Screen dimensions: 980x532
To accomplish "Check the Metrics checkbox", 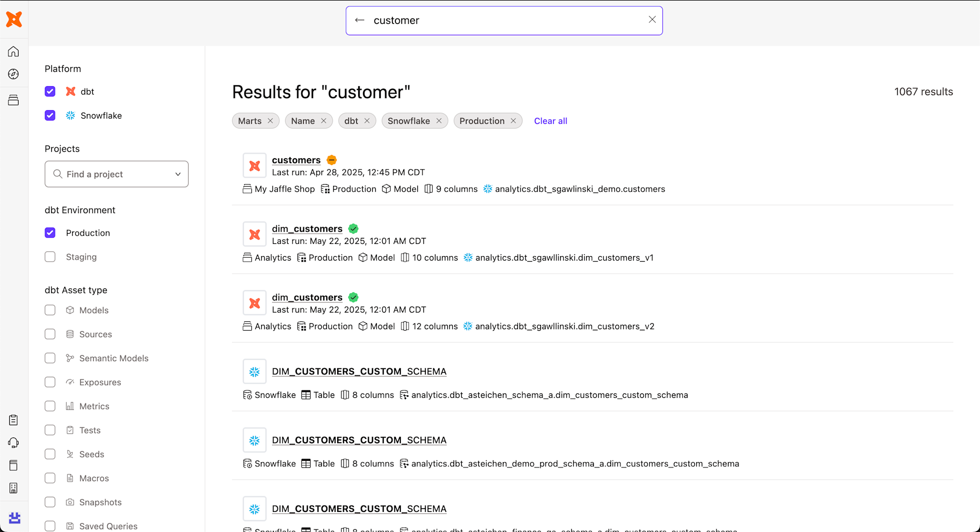I will (50, 406).
